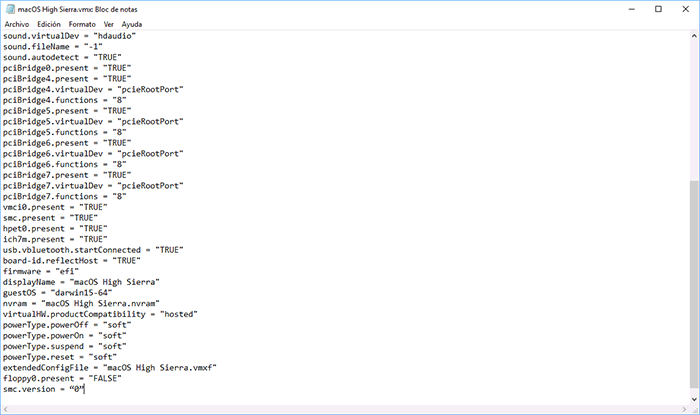
Task: Click the line hpet0.present = "TRUE"
Action: point(55,228)
